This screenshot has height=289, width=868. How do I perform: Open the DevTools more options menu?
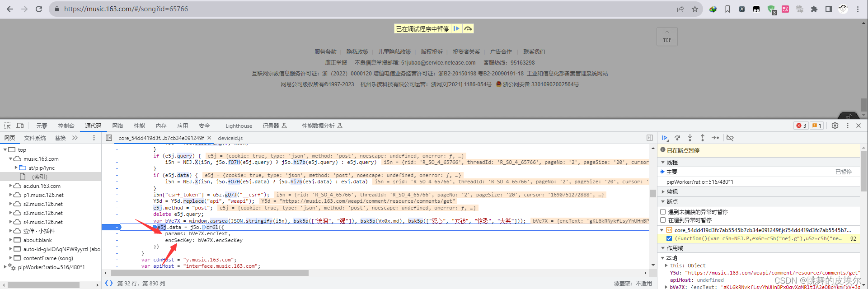[848, 126]
